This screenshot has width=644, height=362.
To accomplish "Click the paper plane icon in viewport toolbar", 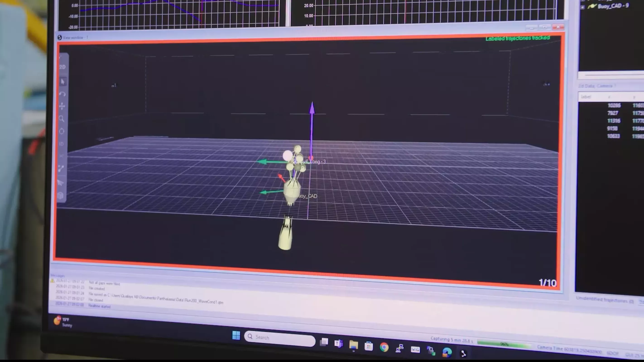I will [x=60, y=182].
